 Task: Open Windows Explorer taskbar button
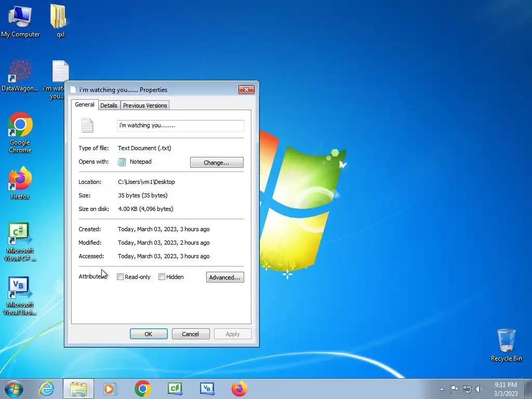click(78, 389)
